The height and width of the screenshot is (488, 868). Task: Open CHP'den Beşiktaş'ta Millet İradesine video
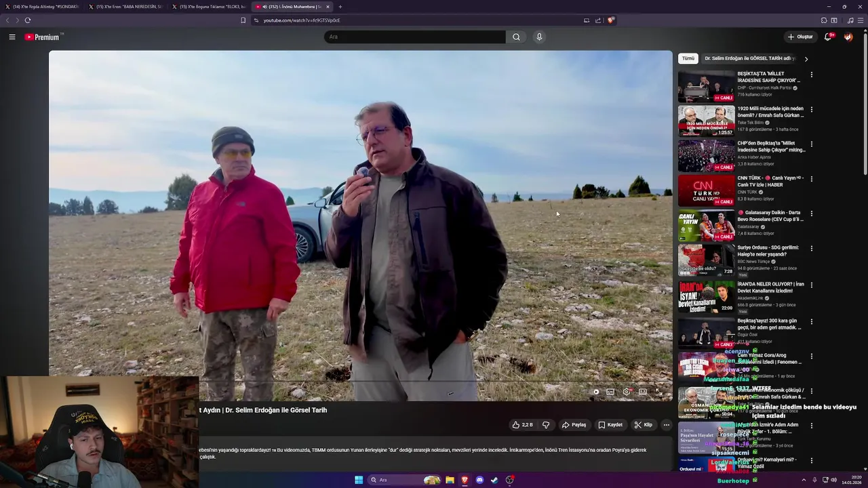(x=706, y=155)
